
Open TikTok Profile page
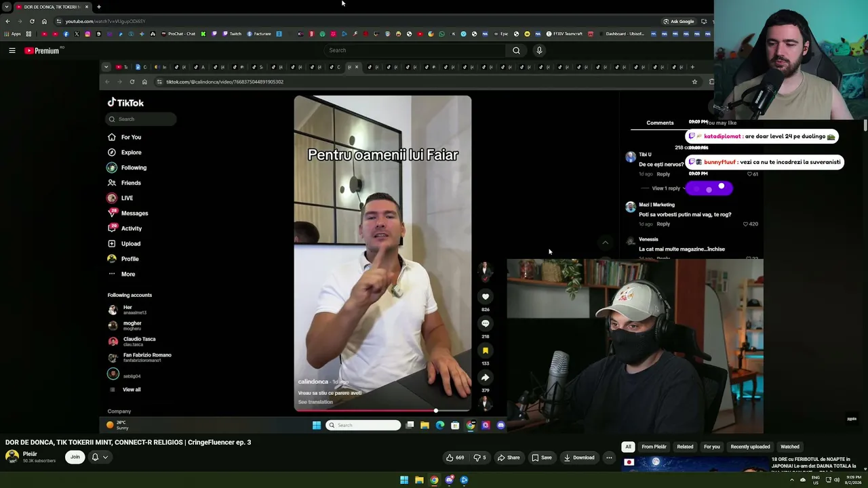[123, 259]
